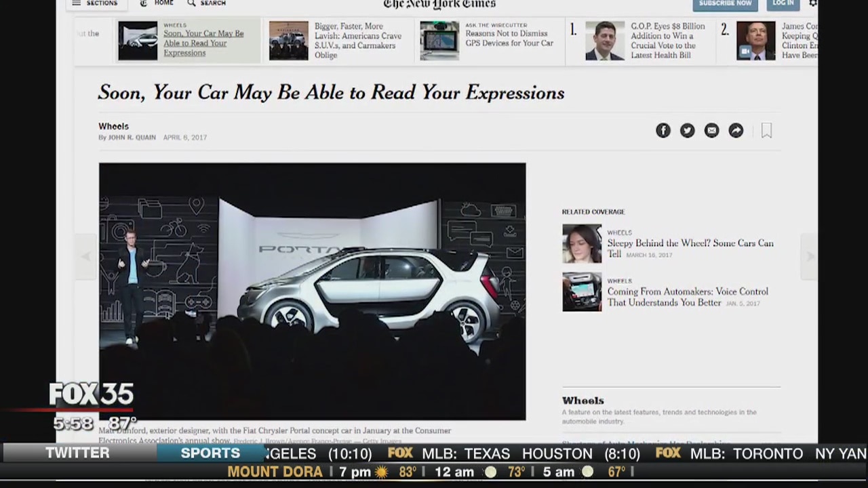Click the Chrysler Portal concept car photo
The image size is (868, 488).
312,291
